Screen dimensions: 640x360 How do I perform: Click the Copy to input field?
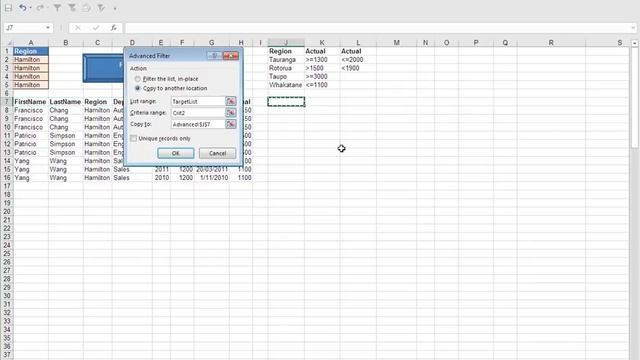[198, 124]
